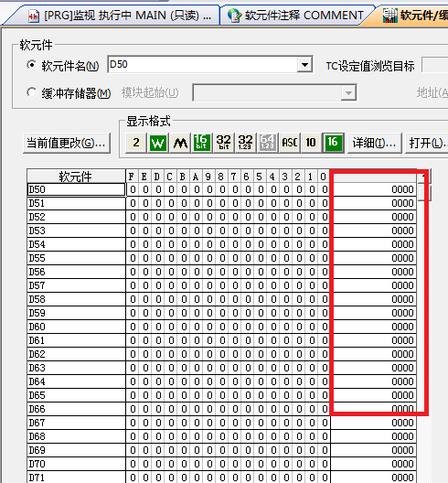448x483 pixels.
Task: Click the table's vertical scrollbar thumb
Action: coord(424,193)
